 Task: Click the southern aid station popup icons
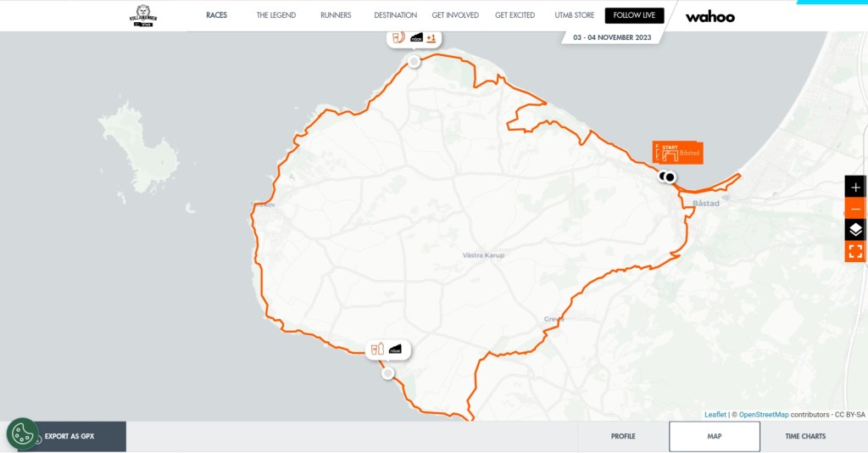(x=387, y=349)
